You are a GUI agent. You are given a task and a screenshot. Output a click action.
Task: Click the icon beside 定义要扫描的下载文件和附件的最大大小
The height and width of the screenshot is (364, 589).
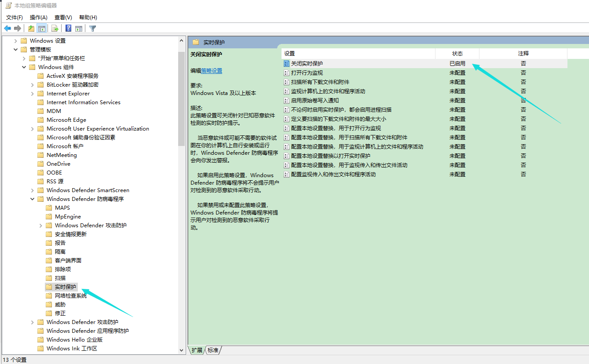tap(287, 119)
